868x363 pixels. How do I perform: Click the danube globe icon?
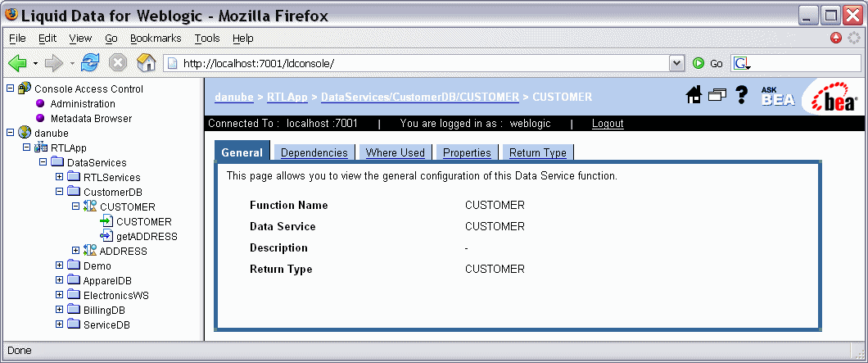point(25,133)
